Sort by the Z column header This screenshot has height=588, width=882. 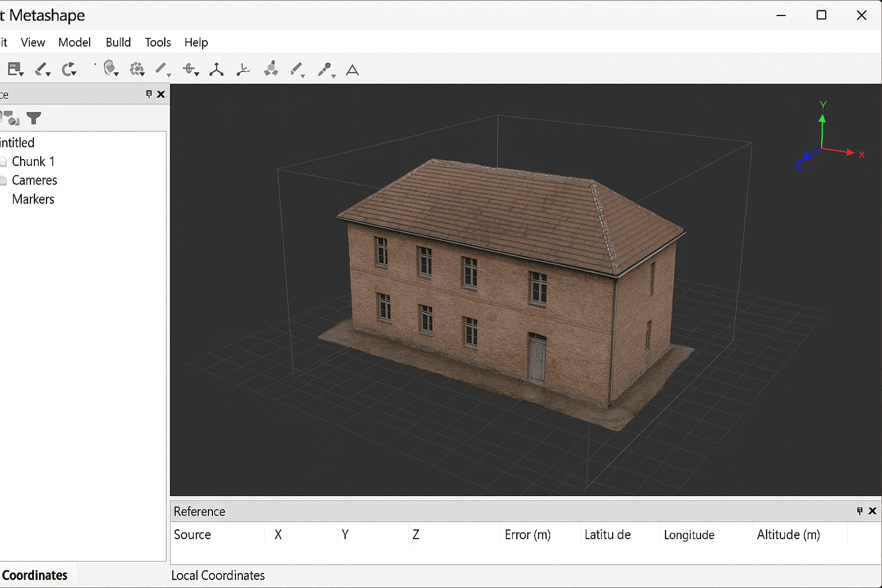[x=416, y=535]
